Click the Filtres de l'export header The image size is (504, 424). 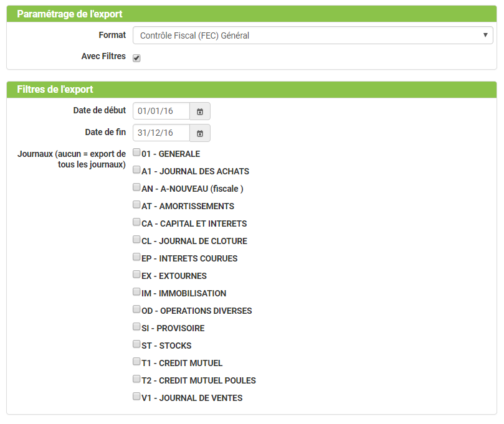coord(252,89)
